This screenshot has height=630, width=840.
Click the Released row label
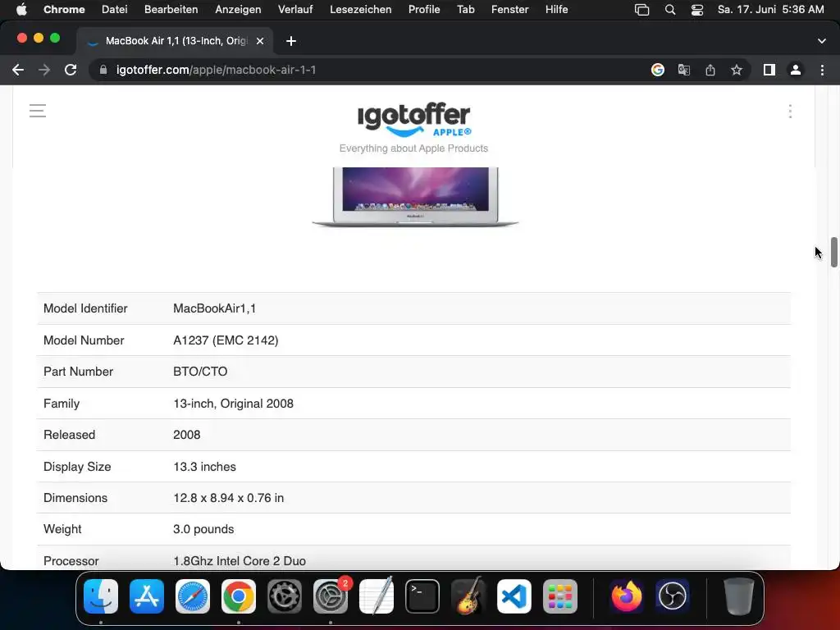click(69, 435)
